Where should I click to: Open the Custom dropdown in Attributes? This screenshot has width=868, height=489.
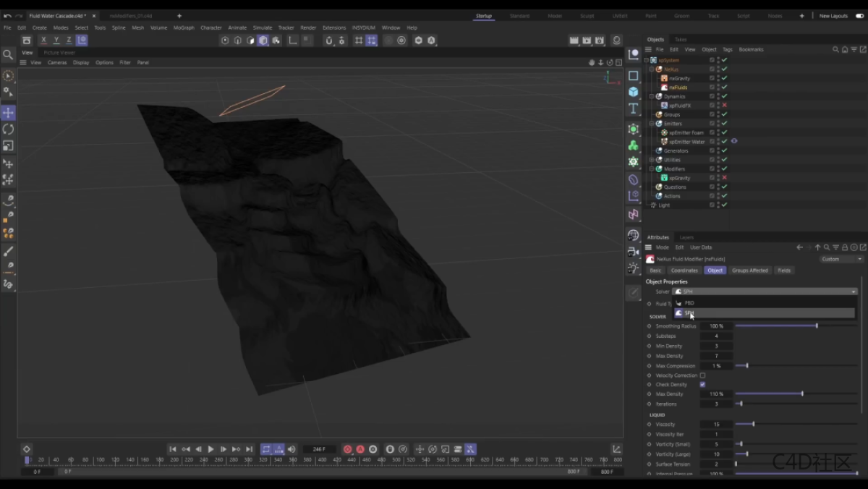(x=841, y=259)
